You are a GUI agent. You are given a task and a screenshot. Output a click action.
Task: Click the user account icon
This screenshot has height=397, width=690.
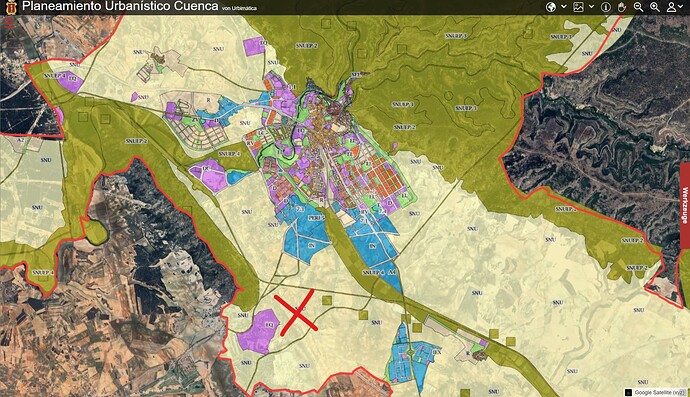pyautogui.click(x=671, y=7)
